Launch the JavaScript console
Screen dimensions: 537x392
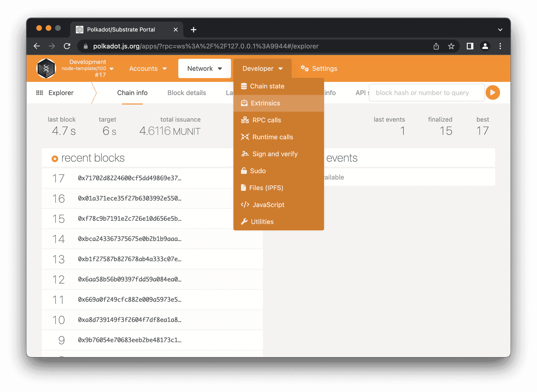point(268,205)
